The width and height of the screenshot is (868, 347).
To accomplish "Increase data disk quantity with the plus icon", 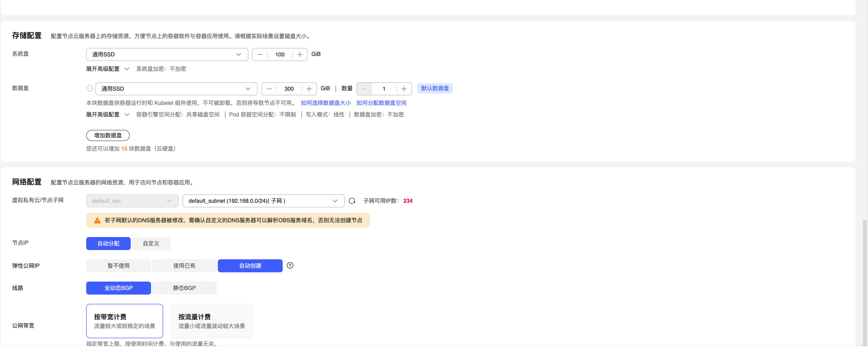I will tap(404, 89).
